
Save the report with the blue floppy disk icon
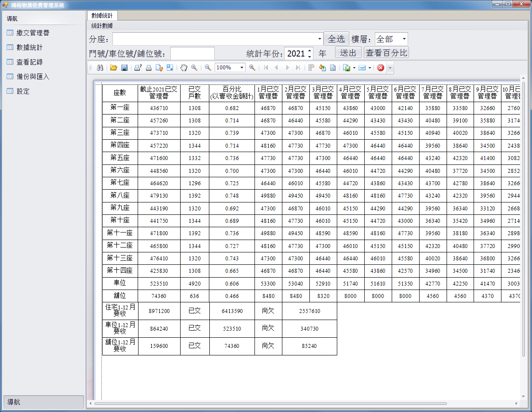[124, 68]
